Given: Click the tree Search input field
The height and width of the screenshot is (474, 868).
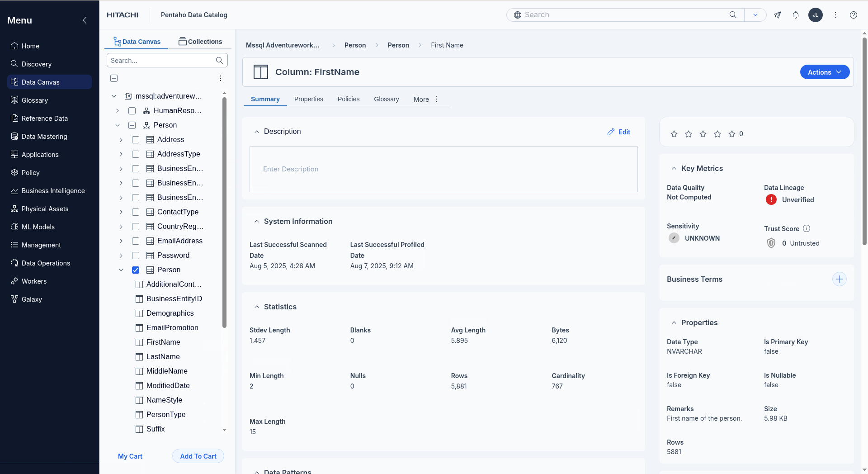Looking at the screenshot, I should 162,61.
